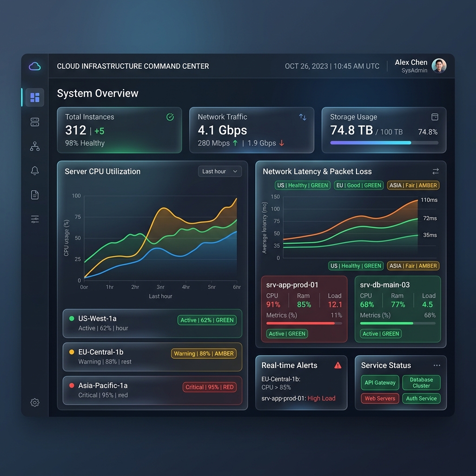Click the 91% CPU value on srv-app-prod-01
The image size is (476, 476).
(273, 304)
